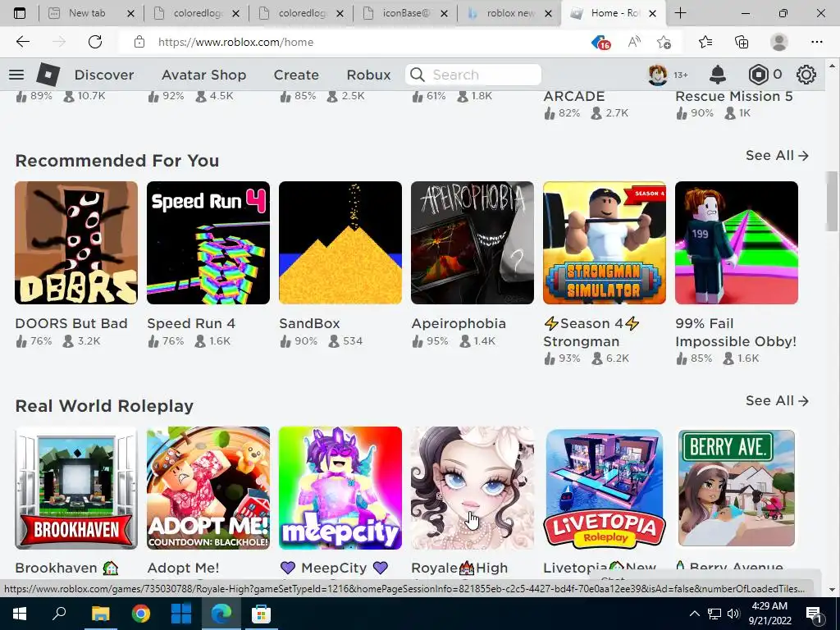Open the Robux menu item
The image size is (840, 630).
click(368, 75)
